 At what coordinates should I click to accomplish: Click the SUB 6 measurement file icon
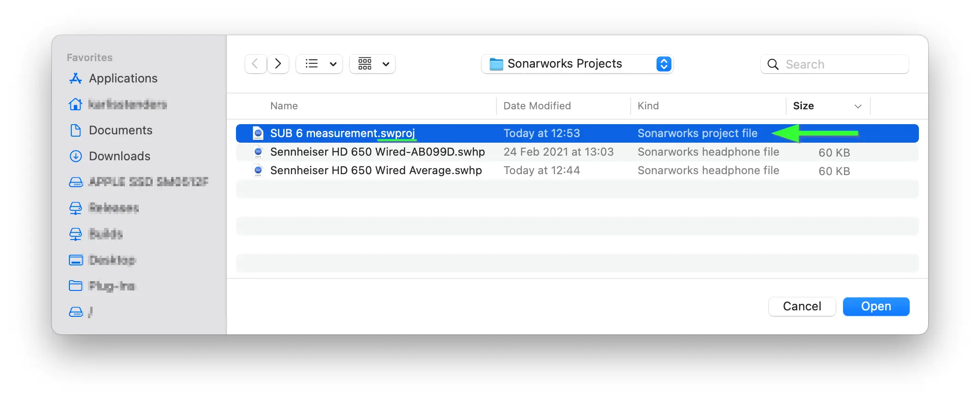(258, 133)
